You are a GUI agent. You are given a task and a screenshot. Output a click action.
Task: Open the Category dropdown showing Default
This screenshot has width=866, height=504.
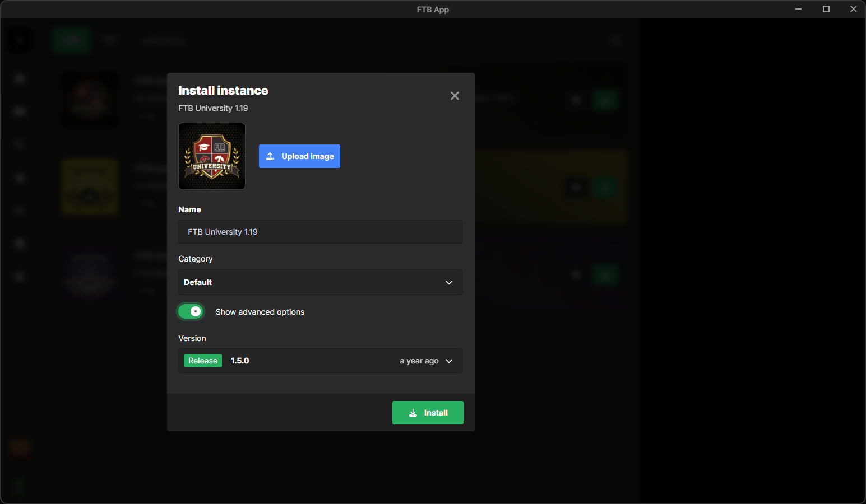(x=320, y=282)
